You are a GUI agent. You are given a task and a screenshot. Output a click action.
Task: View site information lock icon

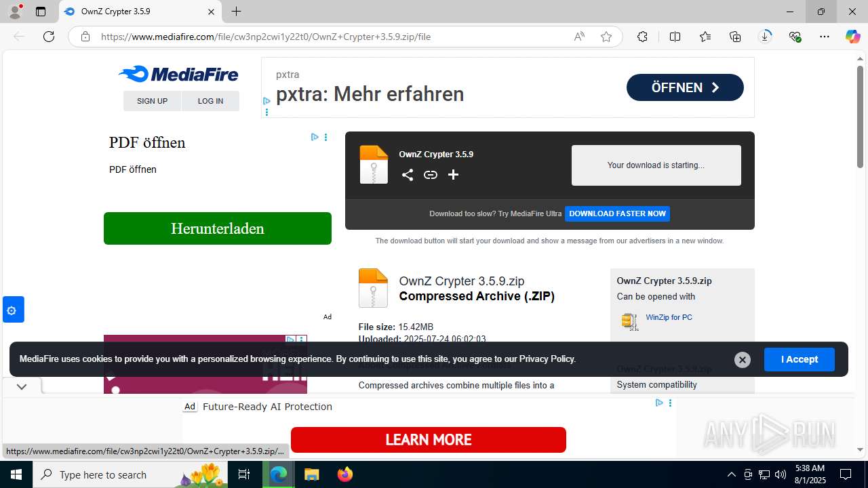click(x=85, y=37)
